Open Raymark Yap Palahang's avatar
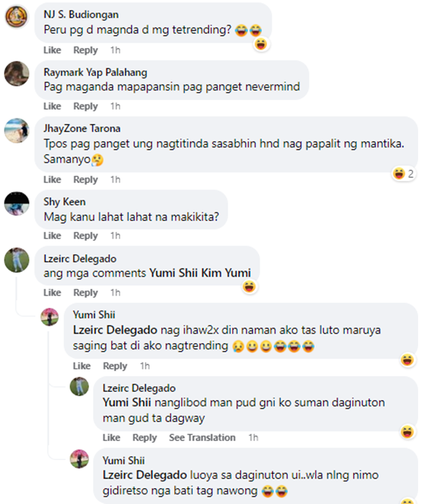The height and width of the screenshot is (504, 445). pyautogui.click(x=17, y=74)
